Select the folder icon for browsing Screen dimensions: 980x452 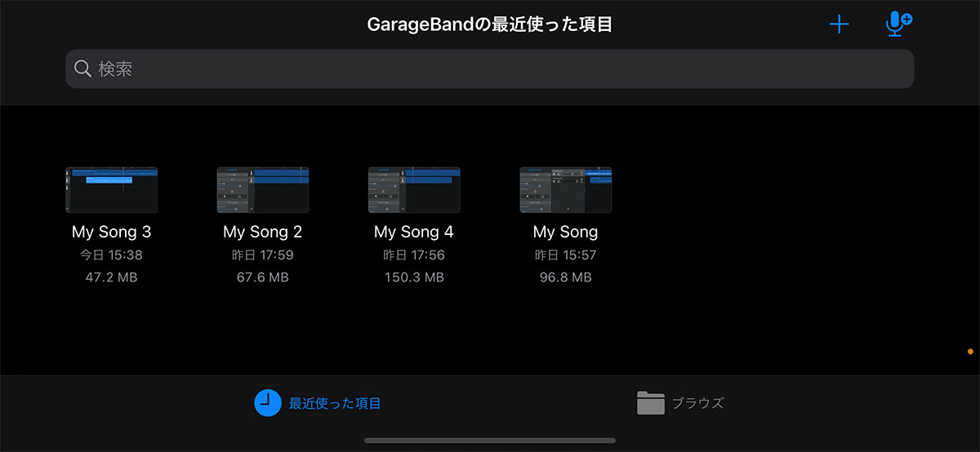tap(651, 403)
